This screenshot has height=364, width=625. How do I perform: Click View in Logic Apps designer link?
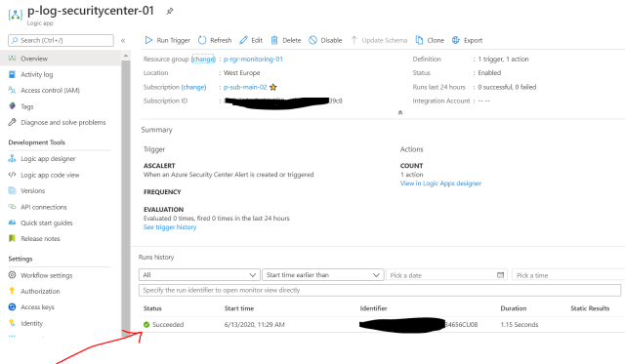click(440, 183)
